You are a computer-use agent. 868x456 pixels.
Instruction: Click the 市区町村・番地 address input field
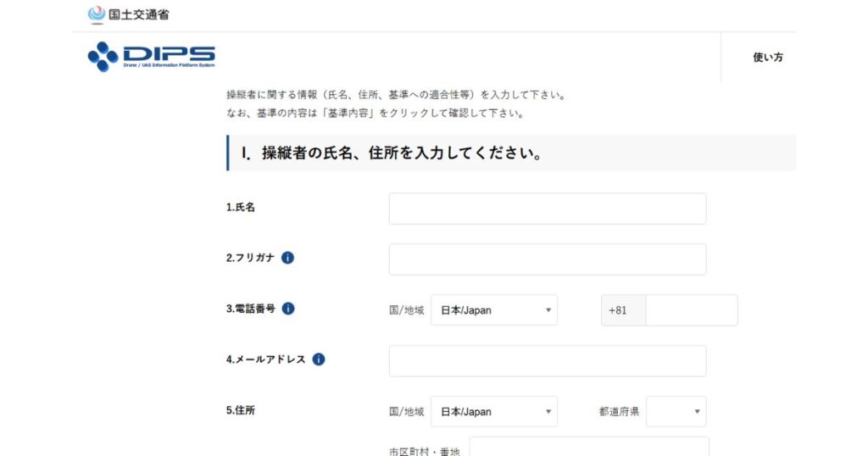pos(588,448)
